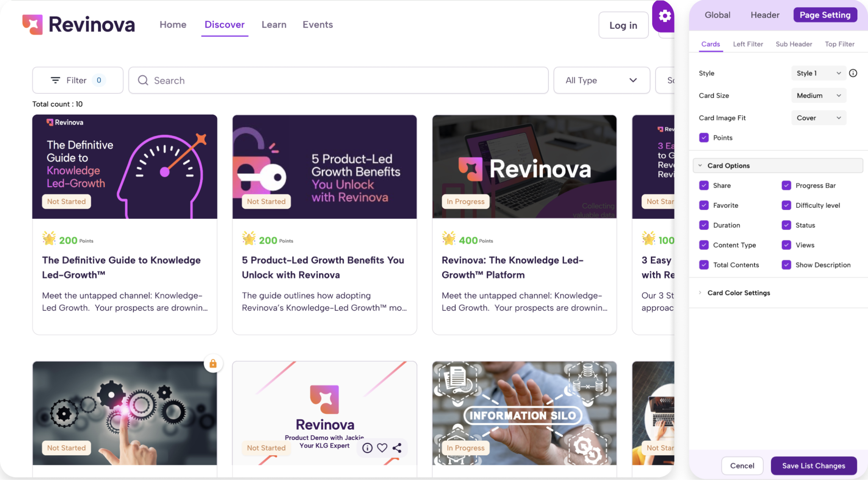Expand Card Color Settings section
Viewport: 868px width, 480px height.
pyautogui.click(x=738, y=293)
